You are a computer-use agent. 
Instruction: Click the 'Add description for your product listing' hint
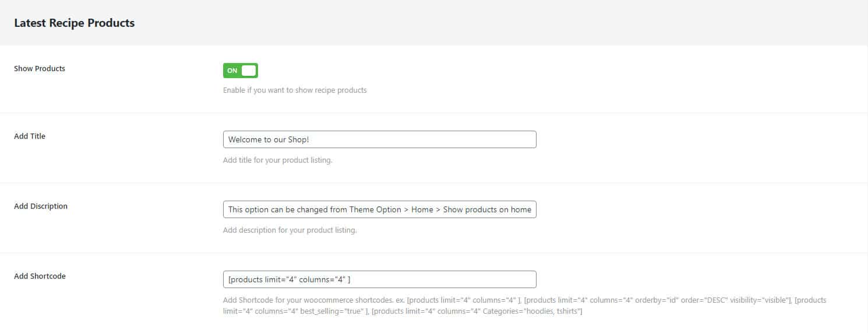290,230
